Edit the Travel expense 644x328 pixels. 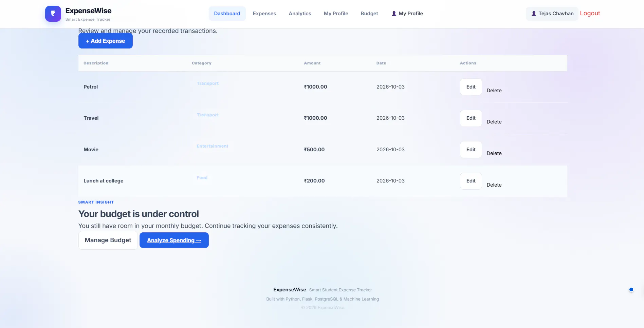coord(471,118)
